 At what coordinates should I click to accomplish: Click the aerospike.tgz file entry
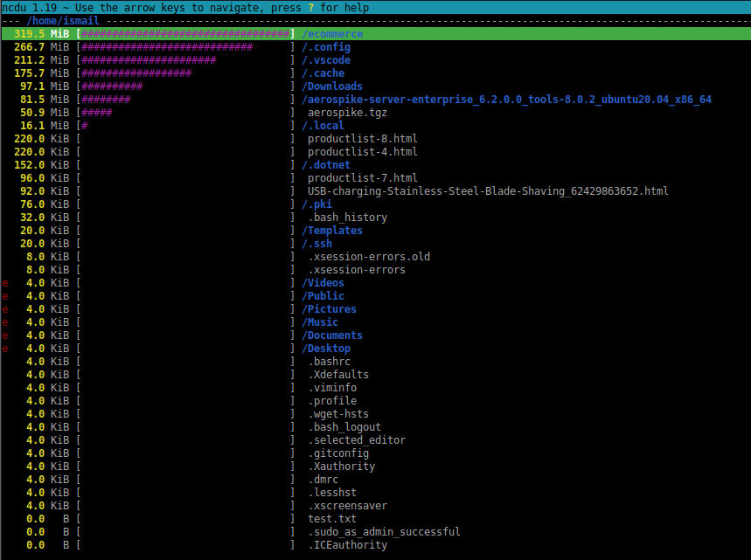click(347, 113)
